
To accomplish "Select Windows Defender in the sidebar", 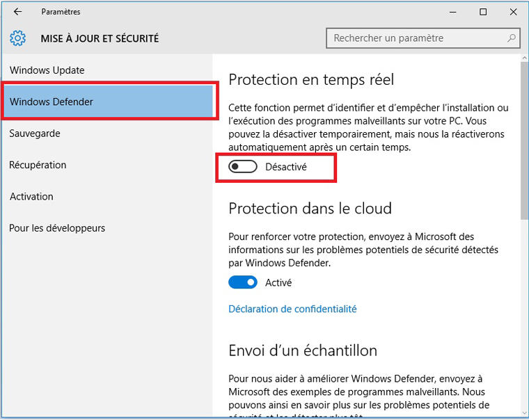I will [x=52, y=102].
